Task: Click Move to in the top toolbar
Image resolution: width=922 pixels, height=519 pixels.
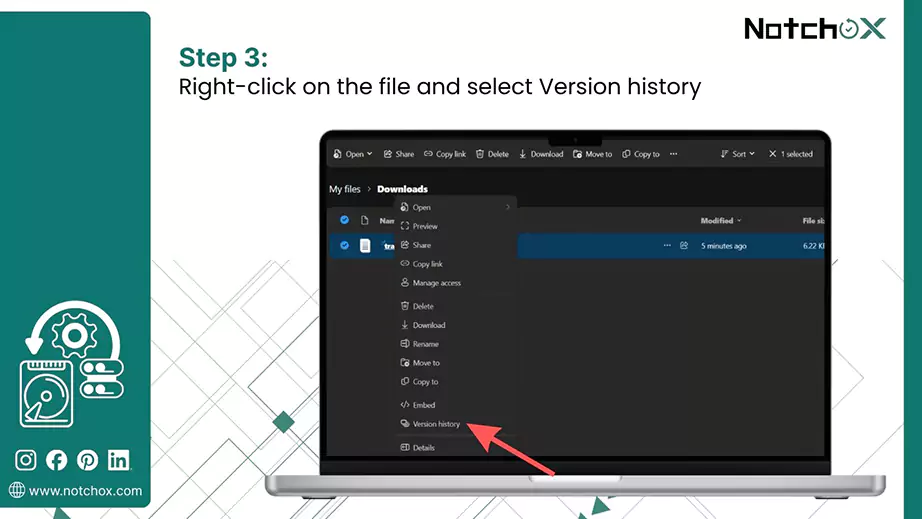Action: 593,154
